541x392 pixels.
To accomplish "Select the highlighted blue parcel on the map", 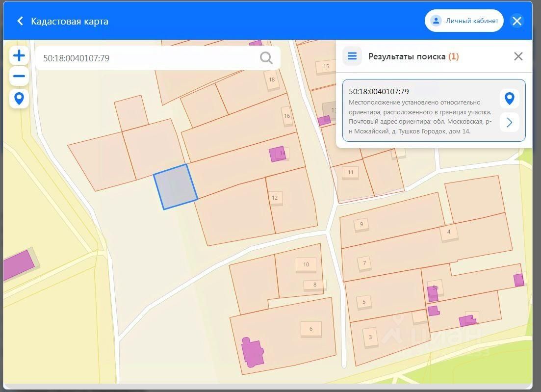I will coord(175,187).
